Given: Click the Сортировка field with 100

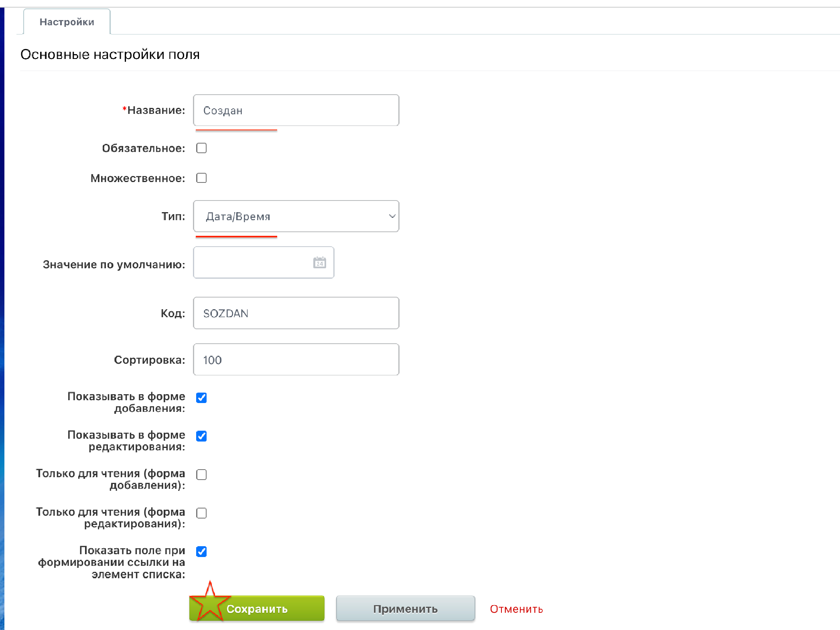Looking at the screenshot, I should (x=296, y=360).
